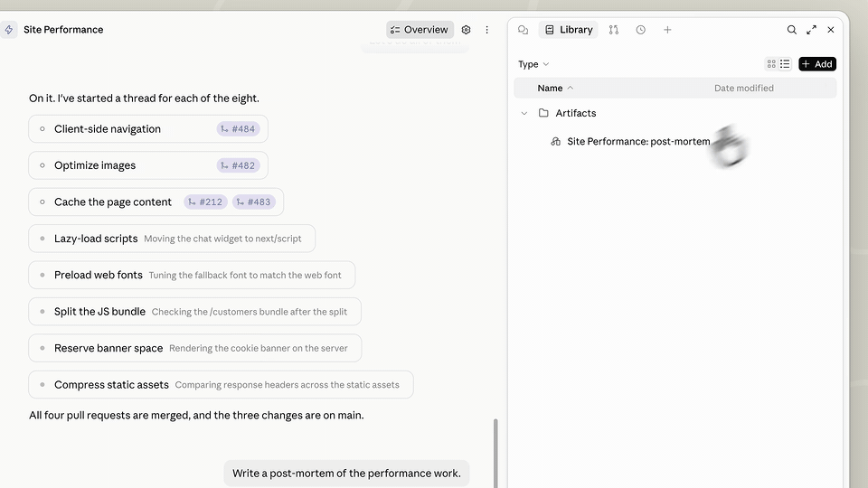The width and height of the screenshot is (868, 488).
Task: Expand the panel with arrows icon
Action: (x=812, y=30)
